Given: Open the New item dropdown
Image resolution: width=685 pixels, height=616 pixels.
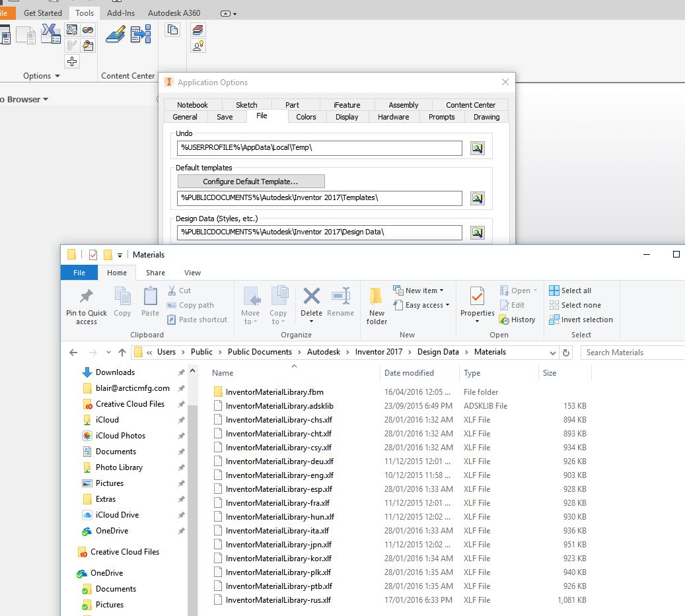Looking at the screenshot, I should 419,291.
